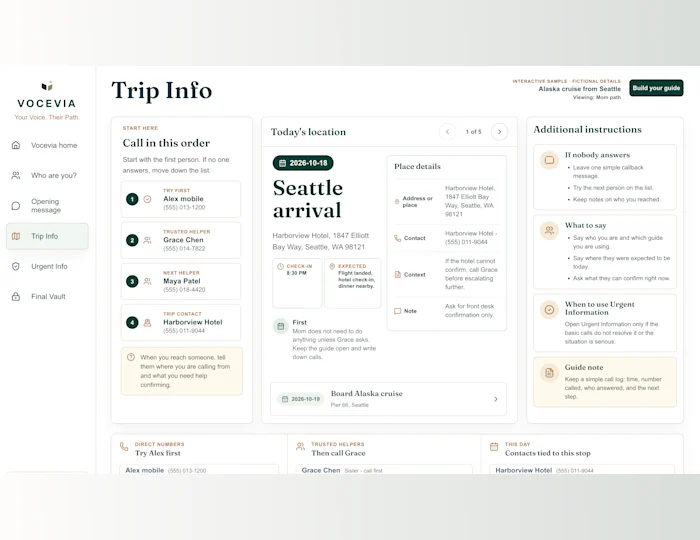Image resolution: width=700 pixels, height=540 pixels.
Task: Go to the previous location with left chevron
Action: click(447, 132)
